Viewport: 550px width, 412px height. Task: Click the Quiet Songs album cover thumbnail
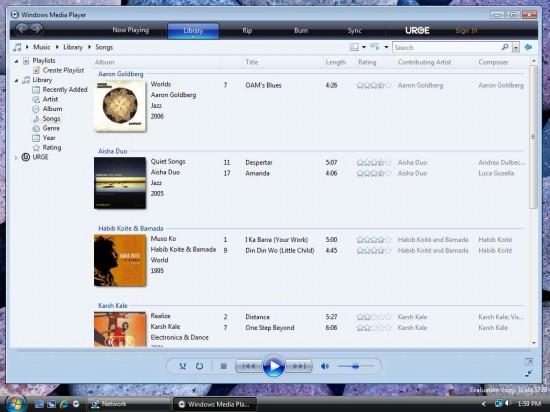120,183
